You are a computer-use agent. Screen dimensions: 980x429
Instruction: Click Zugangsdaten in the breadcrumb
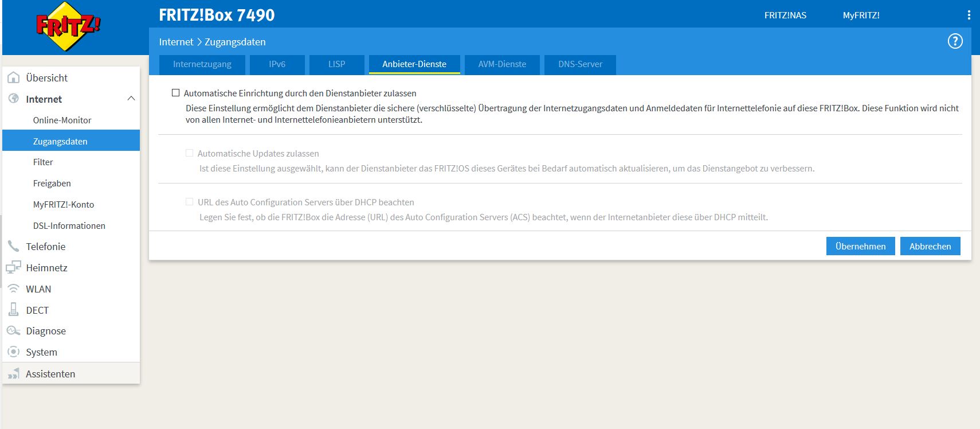(235, 42)
